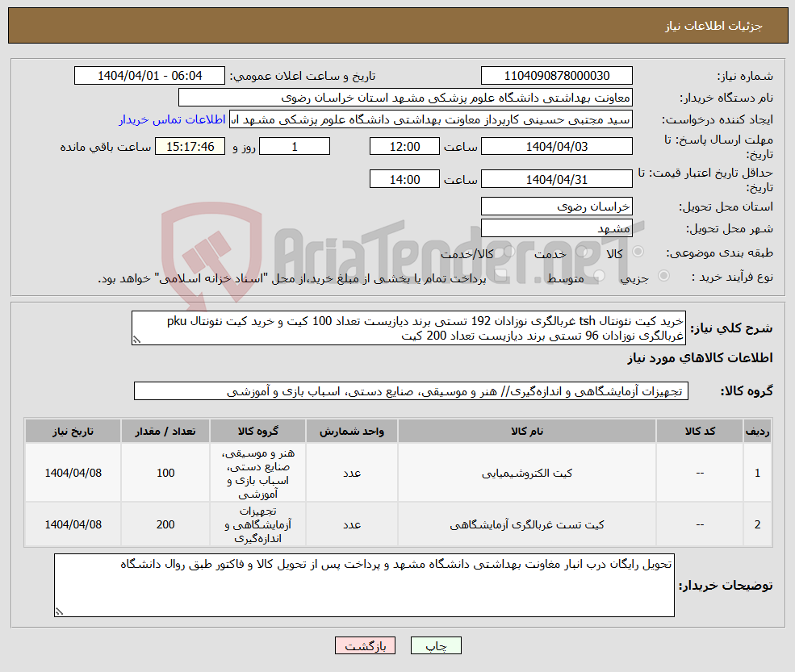The height and width of the screenshot is (672, 795).
Task: Choose the جزیی purchase process option
Action: (663, 276)
